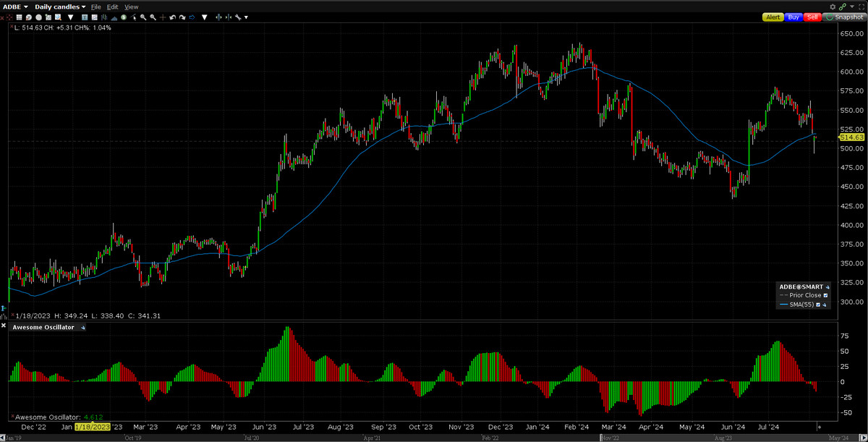Toggle the SMA(55) checkbox in legend

pos(818,305)
